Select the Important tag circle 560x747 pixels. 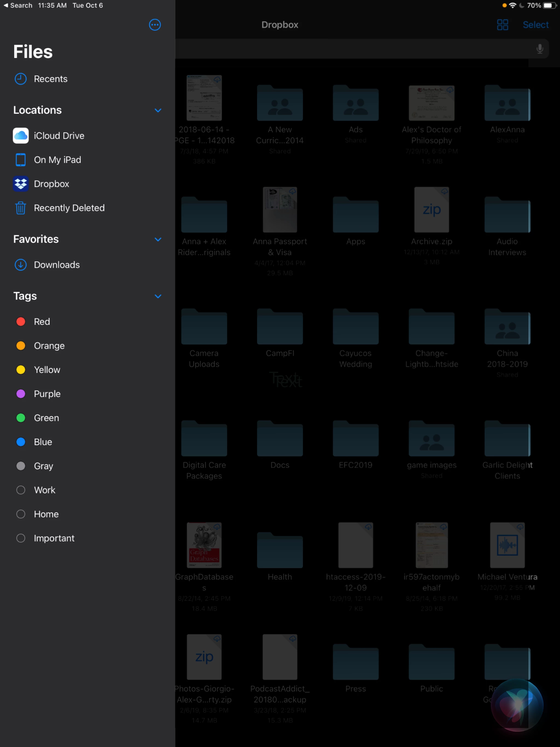pos(21,538)
